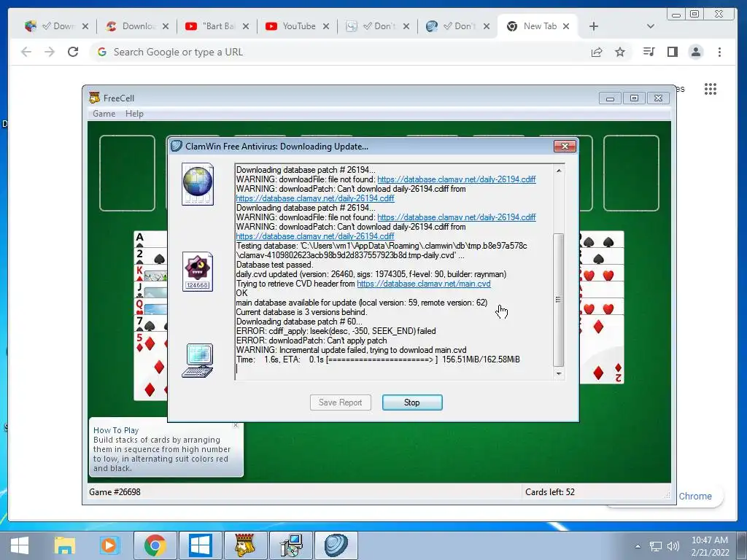This screenshot has width=747, height=560.
Task: Go forward in Chrome
Action: (x=50, y=52)
